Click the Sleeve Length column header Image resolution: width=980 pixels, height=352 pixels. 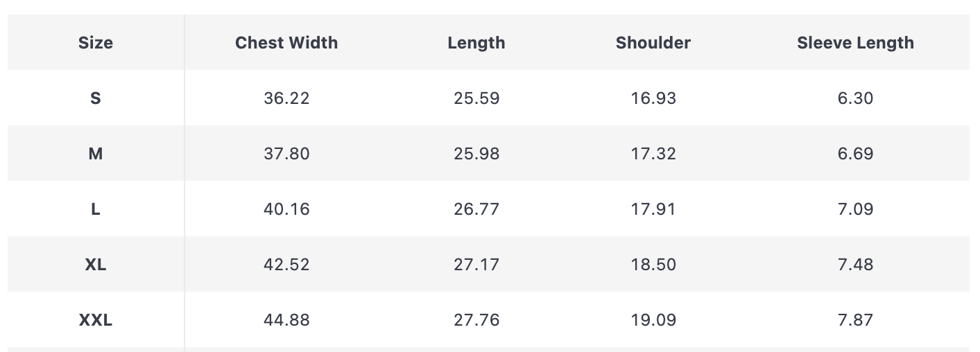855,43
